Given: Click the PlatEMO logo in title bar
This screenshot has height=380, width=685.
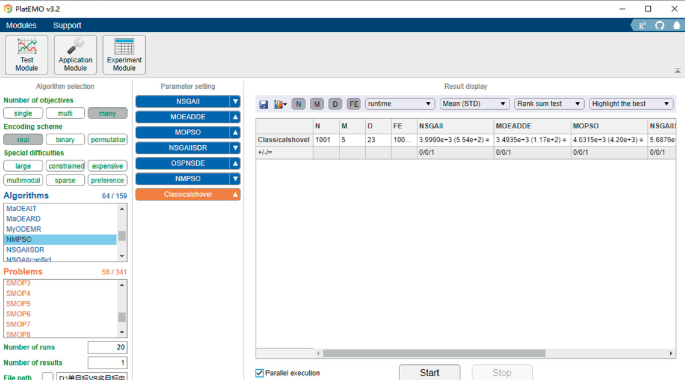Looking at the screenshot, I should pos(8,9).
